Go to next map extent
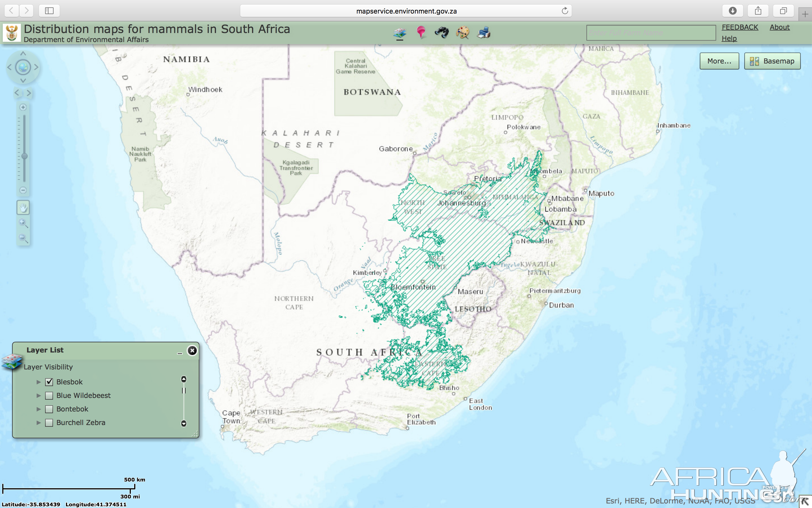This screenshot has width=812, height=508. point(29,93)
